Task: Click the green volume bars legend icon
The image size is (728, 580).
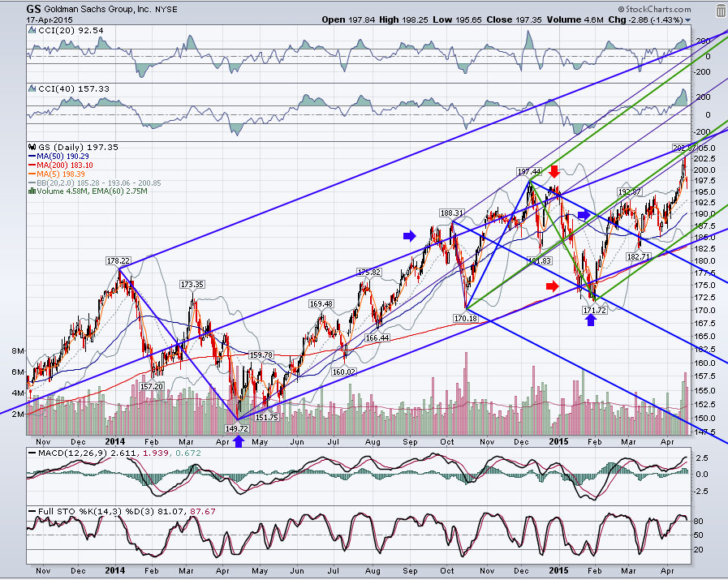Action: coord(32,191)
